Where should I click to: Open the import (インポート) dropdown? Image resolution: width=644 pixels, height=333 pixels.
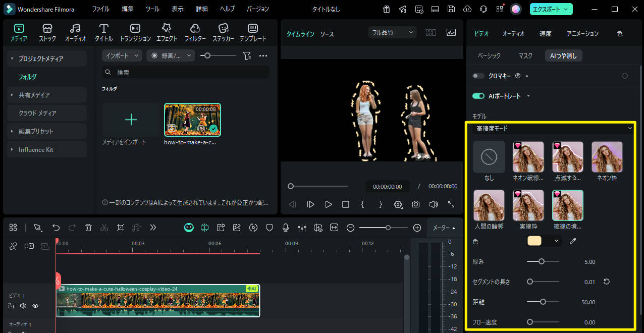122,55
